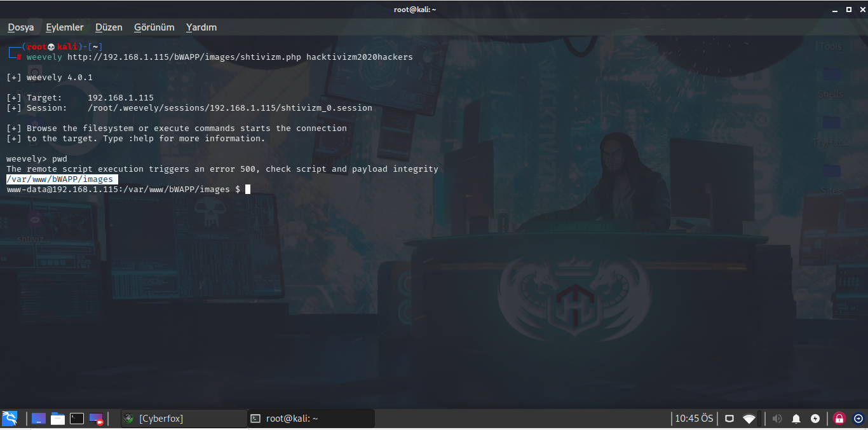The width and height of the screenshot is (868, 430).
Task: Click the 'Browse the filesystem' info line
Action: coord(177,128)
